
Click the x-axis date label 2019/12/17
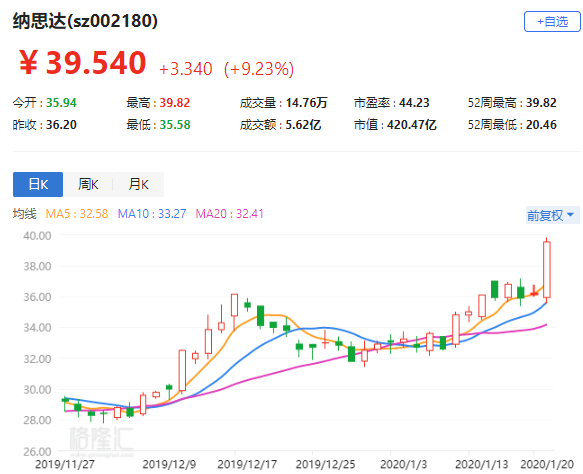click(x=247, y=464)
